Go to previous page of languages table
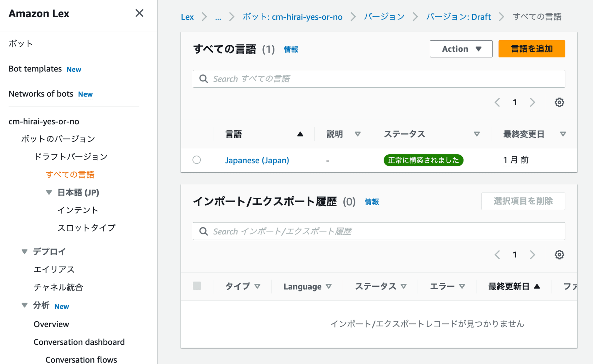Screen dimensions: 593x364 (498, 102)
